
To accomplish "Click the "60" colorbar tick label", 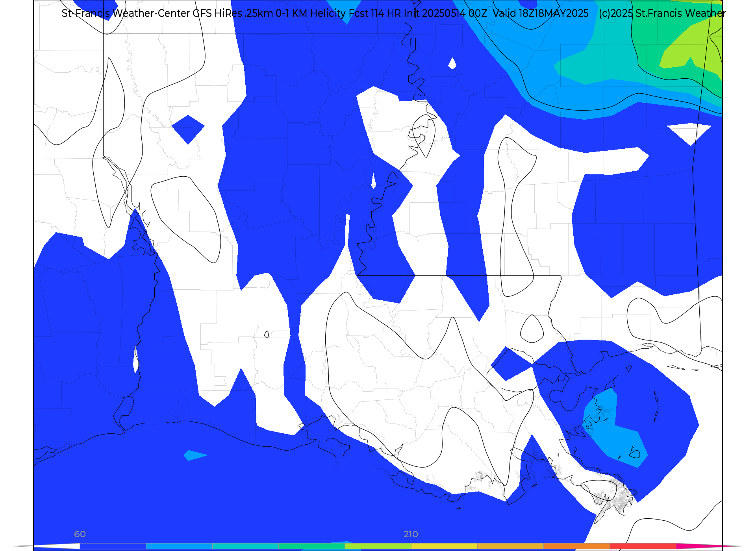I will (80, 534).
